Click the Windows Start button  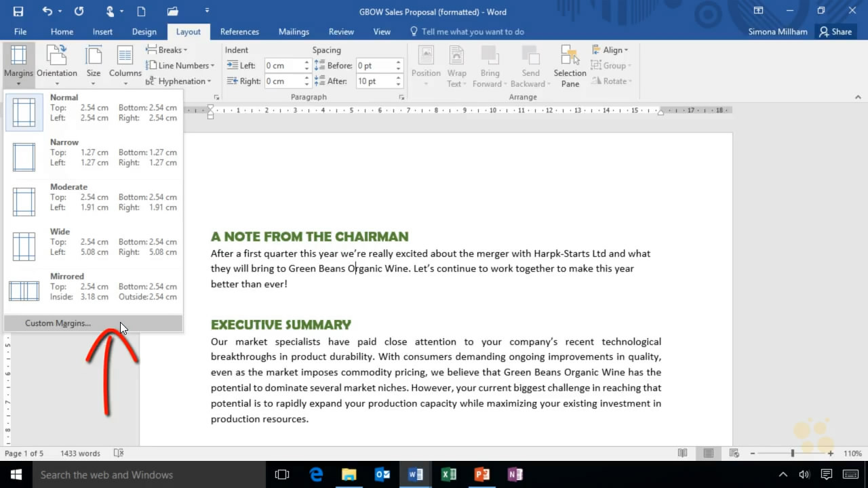(16, 474)
